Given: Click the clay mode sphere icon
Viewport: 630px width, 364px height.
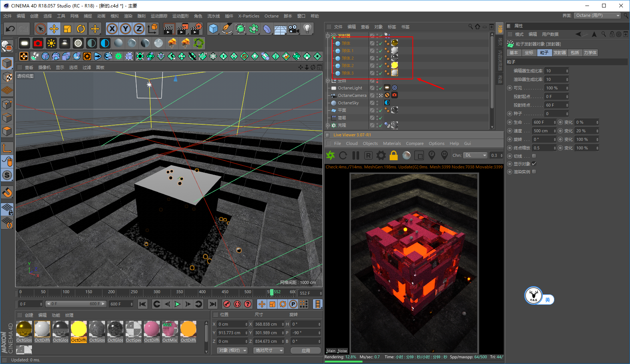Looking at the screenshot, I should pos(406,155).
